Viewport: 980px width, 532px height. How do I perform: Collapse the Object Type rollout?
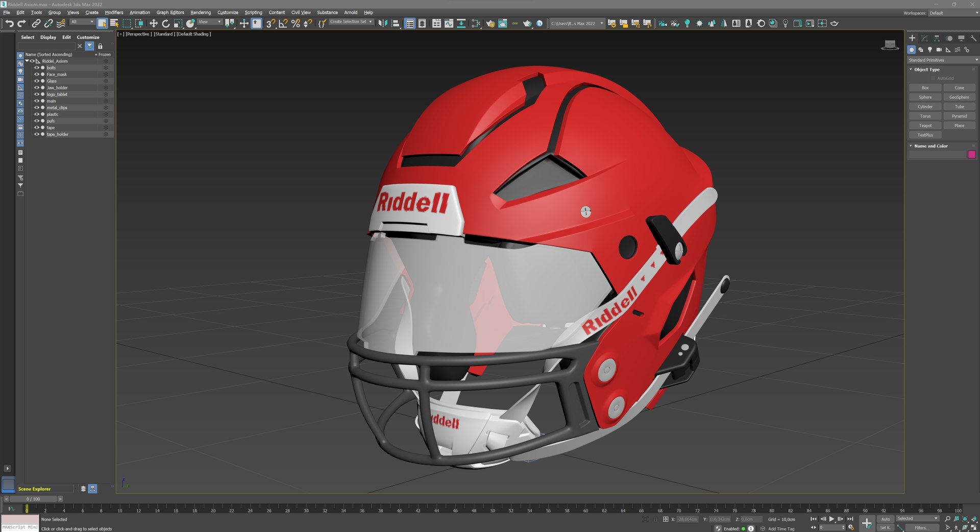pos(911,69)
